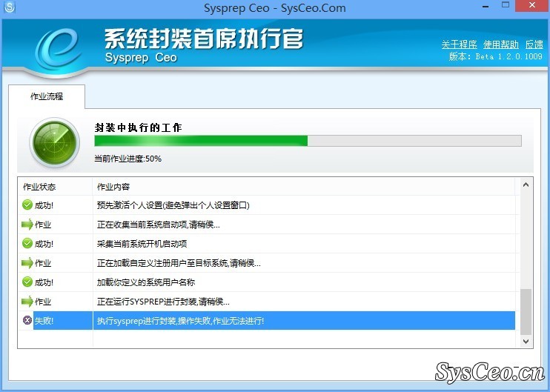Click the 作业状态 column header
Image resolution: width=550 pixels, height=392 pixels.
(55, 187)
